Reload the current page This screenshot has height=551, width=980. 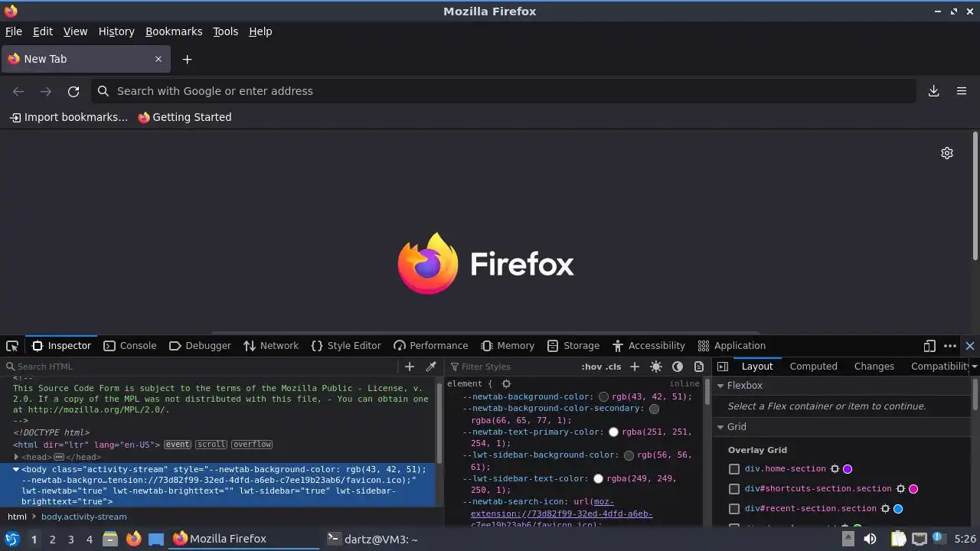point(73,91)
